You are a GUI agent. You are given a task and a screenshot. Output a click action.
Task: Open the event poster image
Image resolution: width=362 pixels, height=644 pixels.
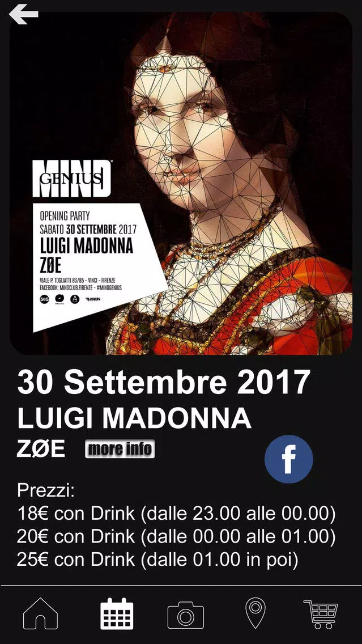(181, 183)
